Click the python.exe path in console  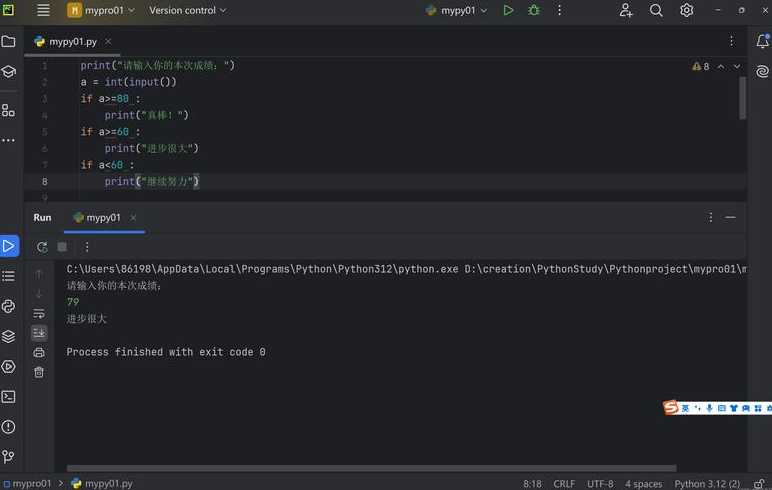pyautogui.click(x=262, y=269)
